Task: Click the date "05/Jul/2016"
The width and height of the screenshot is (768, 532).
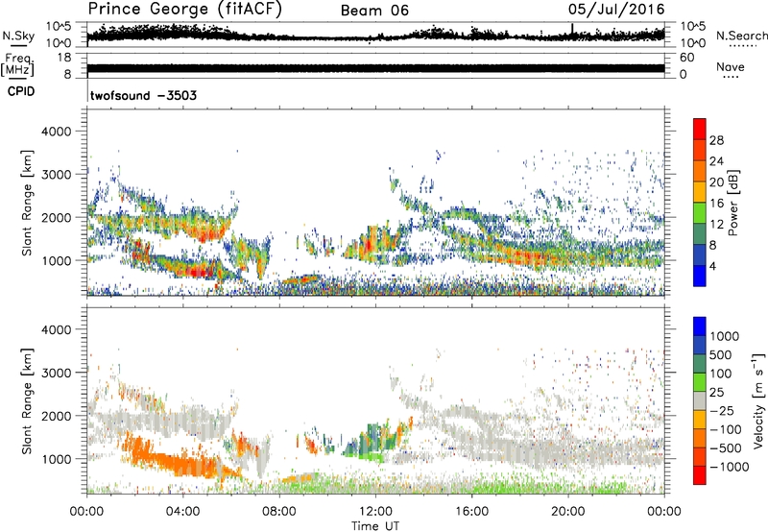Action: click(x=616, y=10)
